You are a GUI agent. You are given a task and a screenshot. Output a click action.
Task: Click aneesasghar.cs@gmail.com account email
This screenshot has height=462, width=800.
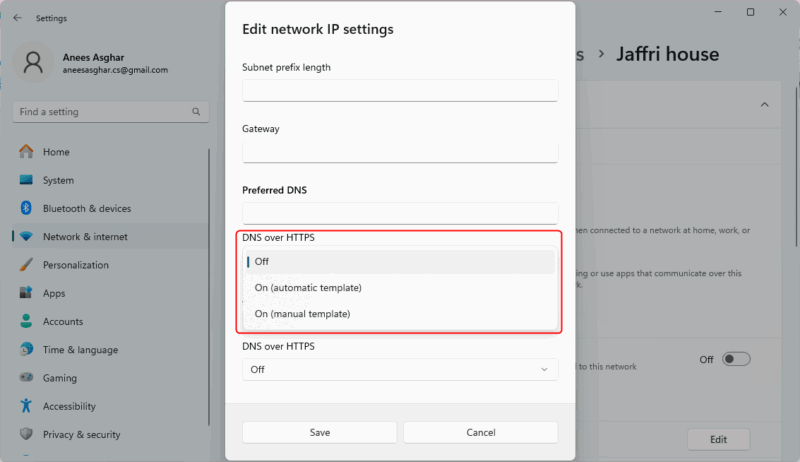(x=115, y=70)
